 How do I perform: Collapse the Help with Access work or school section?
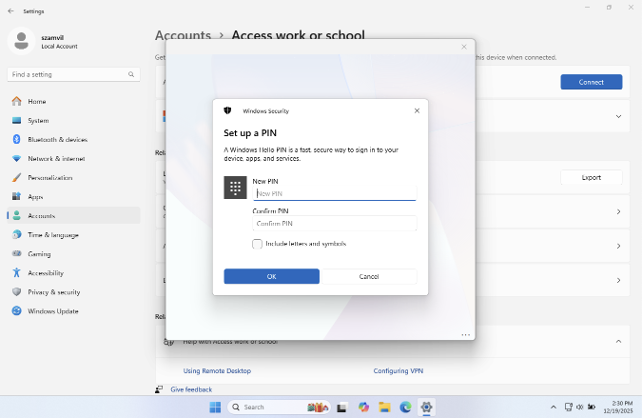[x=618, y=341]
